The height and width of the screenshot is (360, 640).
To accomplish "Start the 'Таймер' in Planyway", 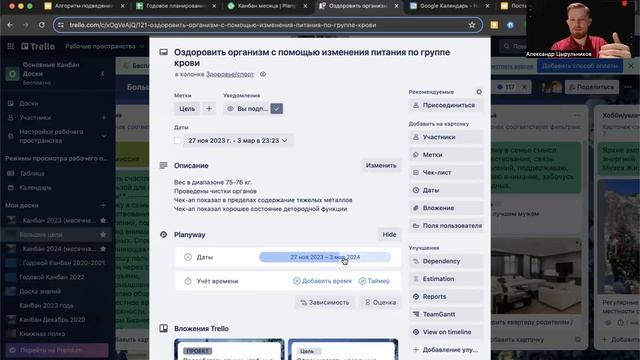I will pos(374,281).
